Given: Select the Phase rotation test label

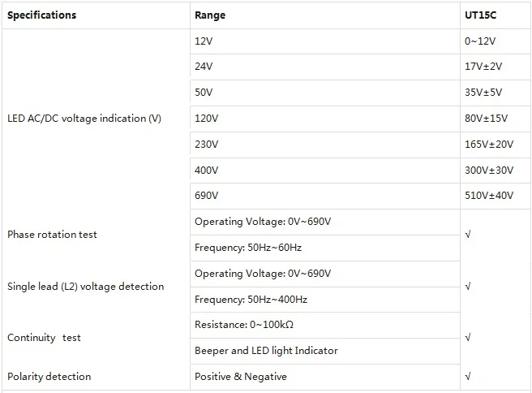Looking at the screenshot, I should coord(52,235).
